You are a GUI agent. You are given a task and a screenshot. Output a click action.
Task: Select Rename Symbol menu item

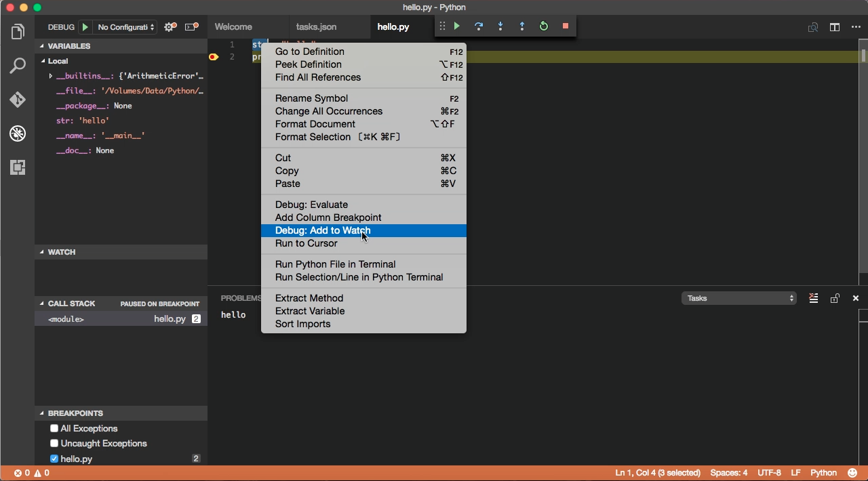pos(363,98)
